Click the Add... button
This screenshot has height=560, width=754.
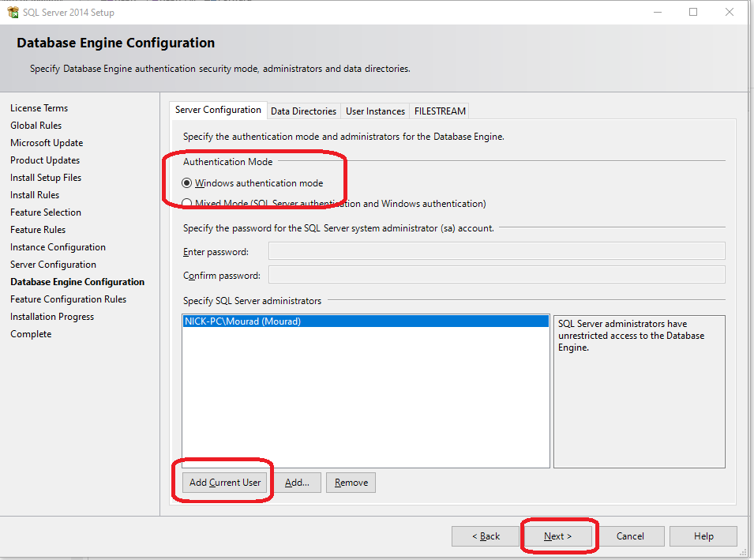pos(298,482)
